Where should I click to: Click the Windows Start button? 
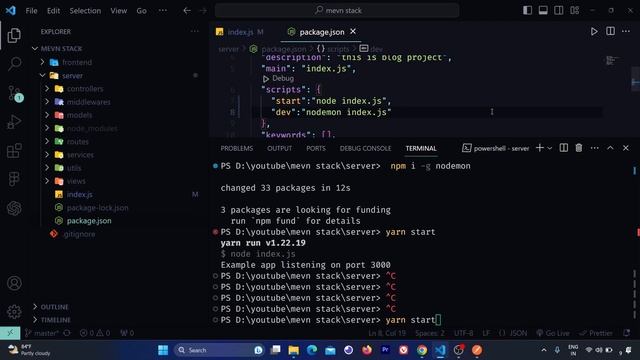pos(163,350)
